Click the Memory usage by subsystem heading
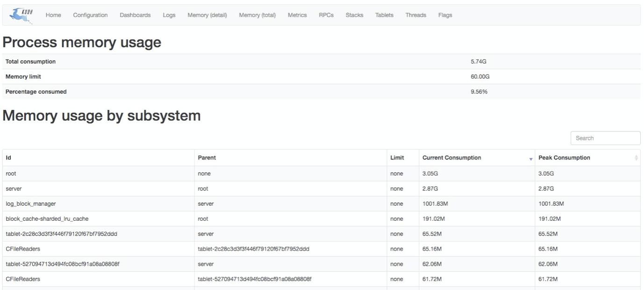Viewport: 644px width, 290px height. pyautogui.click(x=102, y=116)
